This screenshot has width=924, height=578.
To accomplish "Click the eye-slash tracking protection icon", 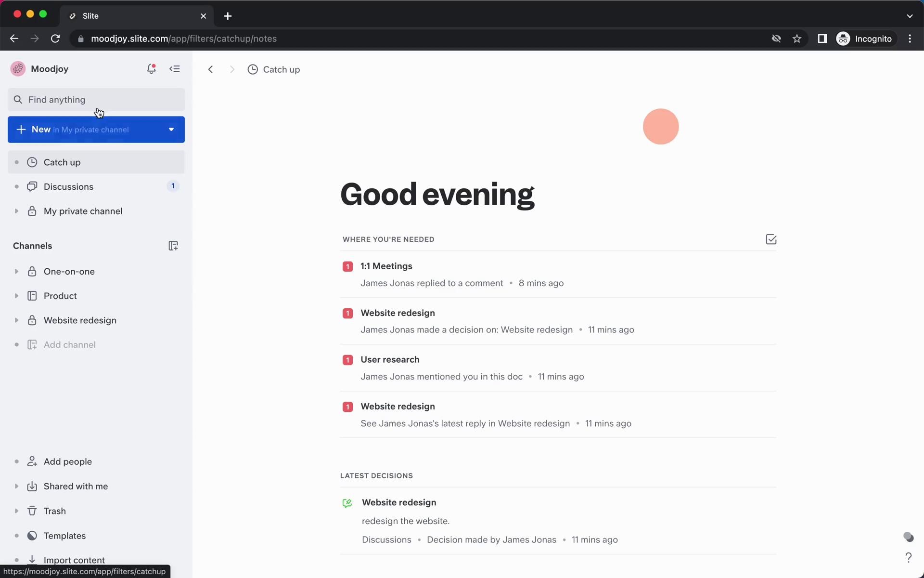I will pos(776,39).
